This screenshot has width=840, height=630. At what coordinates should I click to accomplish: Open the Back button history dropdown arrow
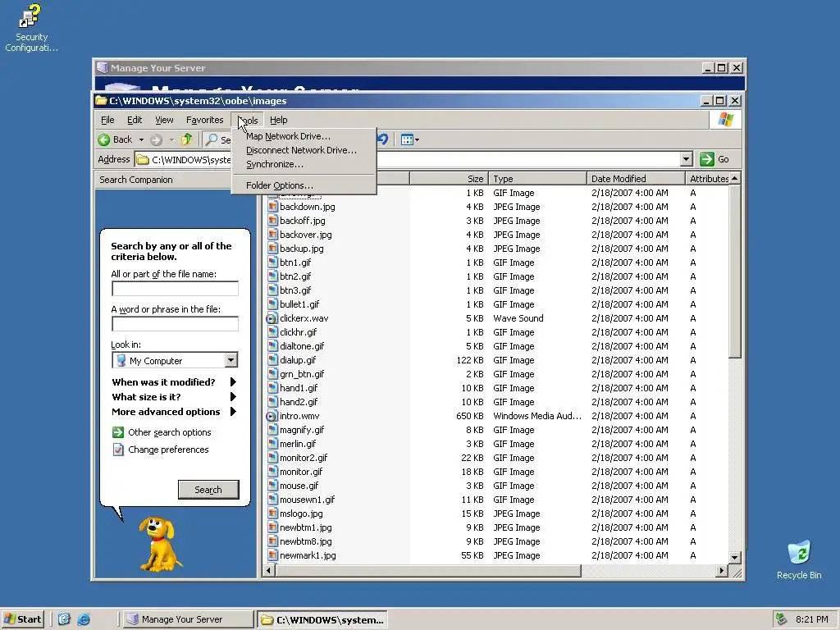[x=141, y=139]
